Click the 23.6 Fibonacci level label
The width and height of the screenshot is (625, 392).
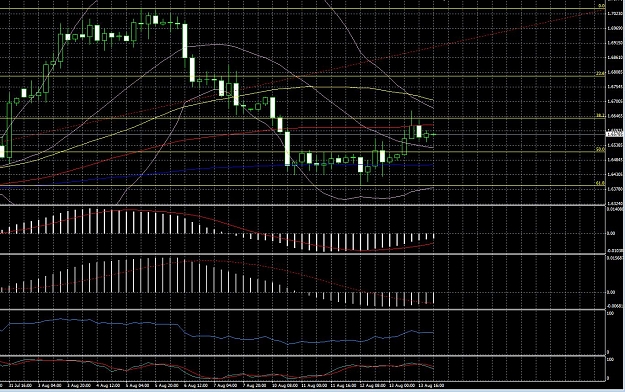point(600,73)
